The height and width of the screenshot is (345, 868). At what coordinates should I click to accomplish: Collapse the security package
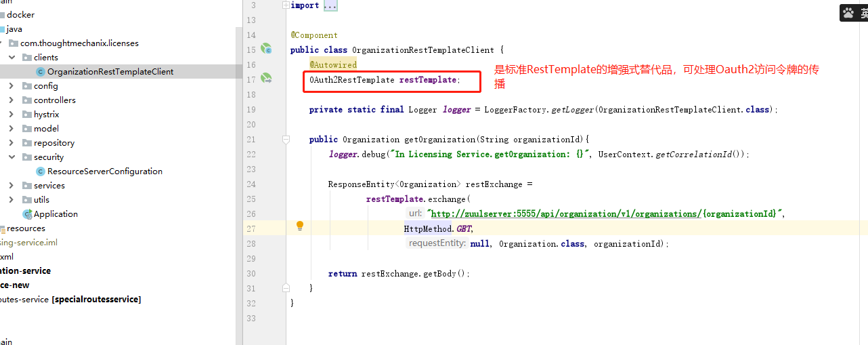(12, 157)
